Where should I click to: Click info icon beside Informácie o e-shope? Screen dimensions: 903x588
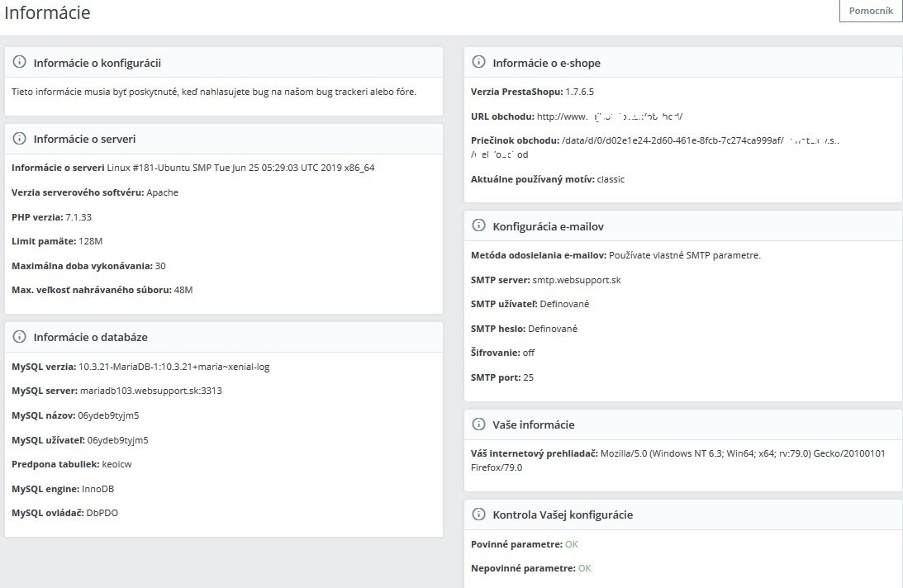(478, 63)
